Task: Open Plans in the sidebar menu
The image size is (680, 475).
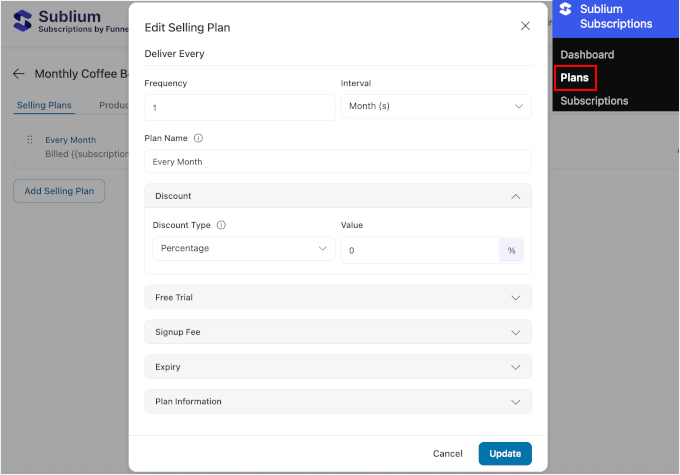Action: [575, 78]
